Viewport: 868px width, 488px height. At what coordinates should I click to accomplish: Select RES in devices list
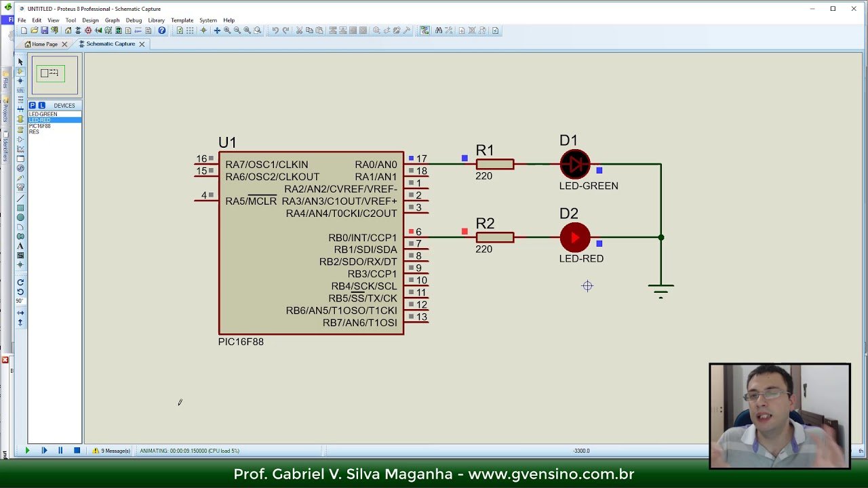54,132
